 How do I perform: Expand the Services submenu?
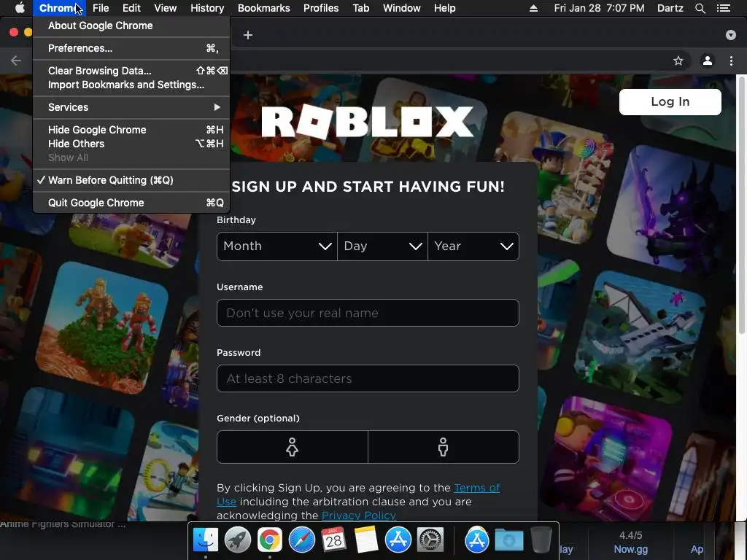pos(131,107)
